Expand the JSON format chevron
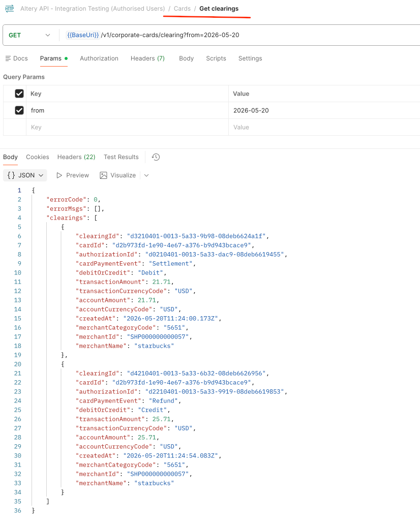The height and width of the screenshot is (523, 420). (x=41, y=175)
